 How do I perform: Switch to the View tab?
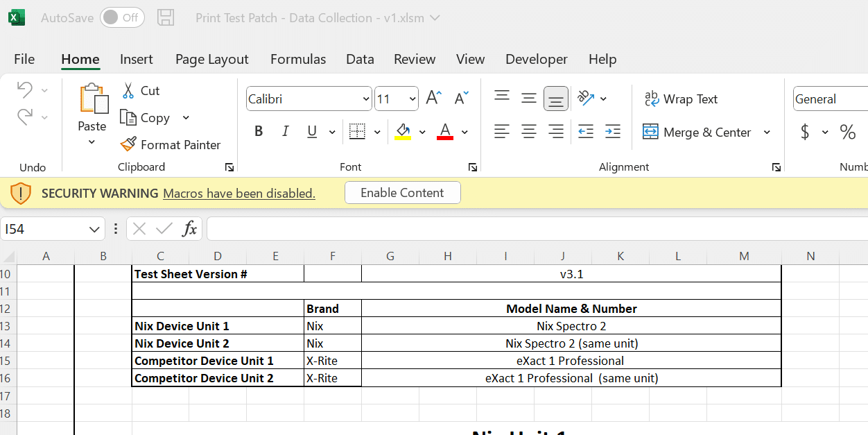pos(470,60)
